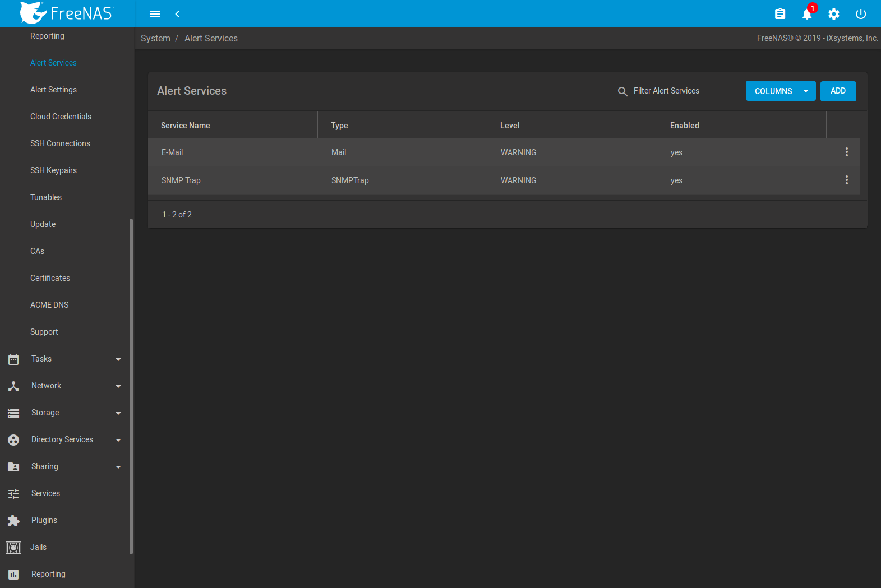Click the Mail type cell
Viewport: 881px width, 588px height.
pos(339,152)
